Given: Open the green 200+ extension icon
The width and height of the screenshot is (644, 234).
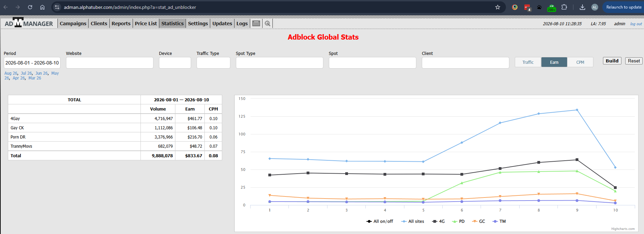Looking at the screenshot, I should point(551,8).
